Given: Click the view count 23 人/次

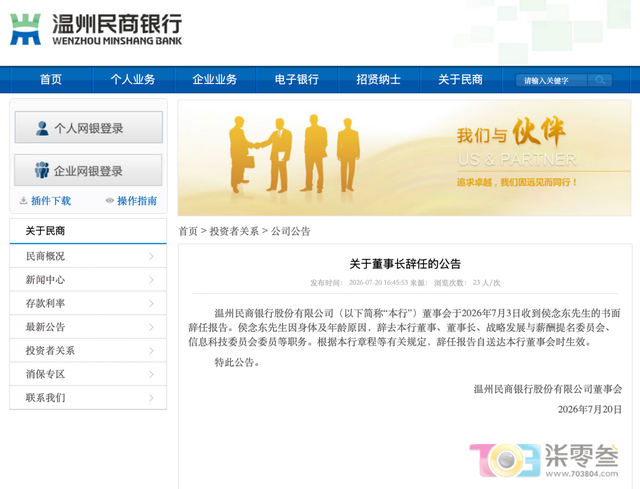Looking at the screenshot, I should pos(487,282).
